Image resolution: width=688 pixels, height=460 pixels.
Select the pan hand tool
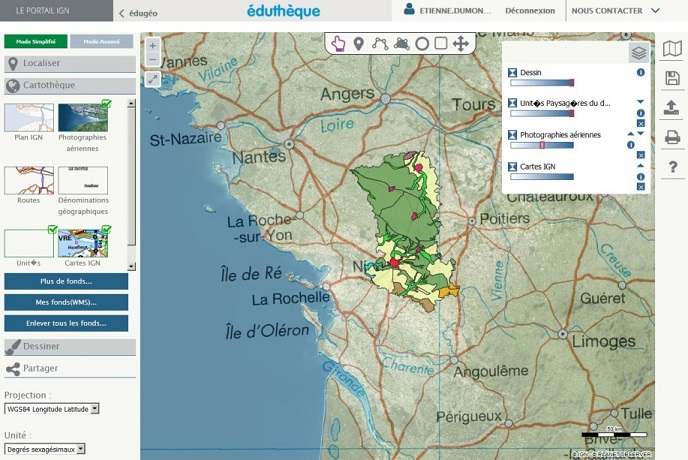[x=338, y=44]
